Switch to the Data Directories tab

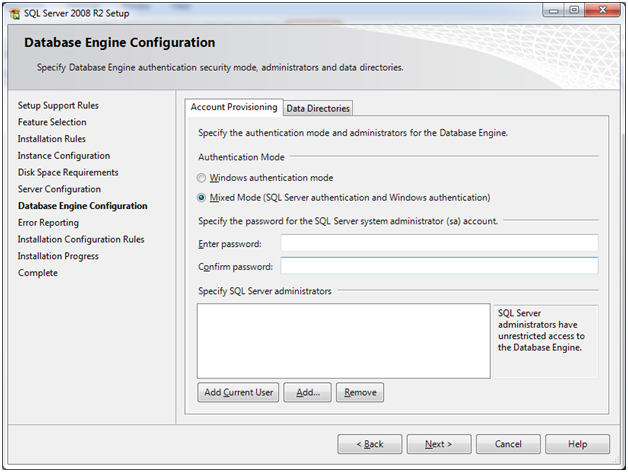318,108
